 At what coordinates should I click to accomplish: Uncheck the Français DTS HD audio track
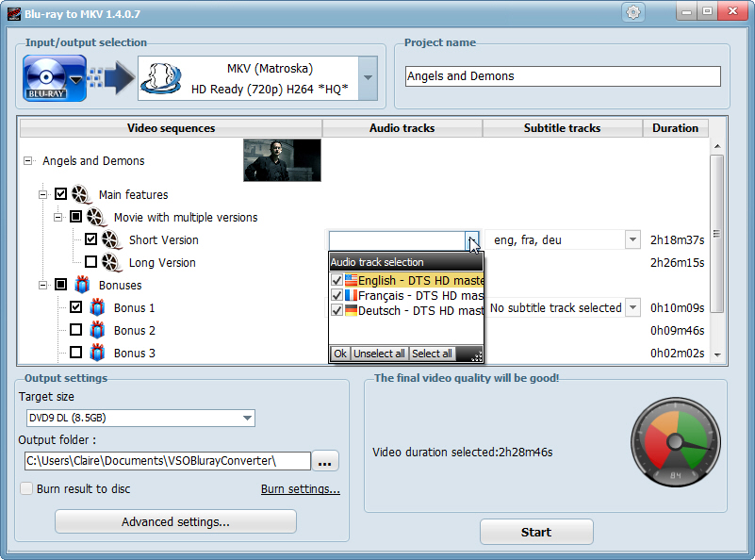pos(337,295)
